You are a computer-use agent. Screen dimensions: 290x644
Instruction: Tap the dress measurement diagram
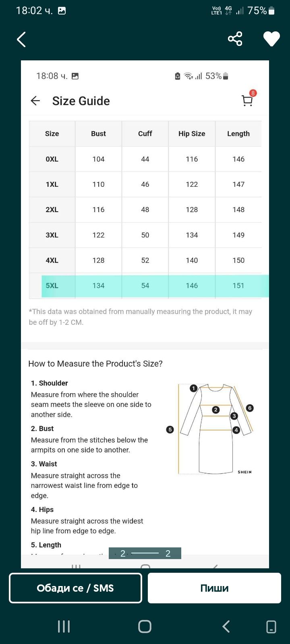pyautogui.click(x=215, y=429)
